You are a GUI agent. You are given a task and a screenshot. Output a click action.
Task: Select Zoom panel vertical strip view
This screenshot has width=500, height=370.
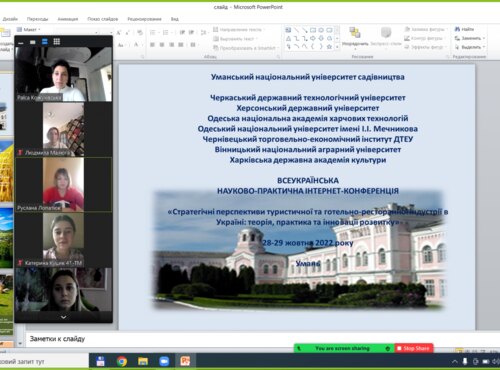pos(45,42)
